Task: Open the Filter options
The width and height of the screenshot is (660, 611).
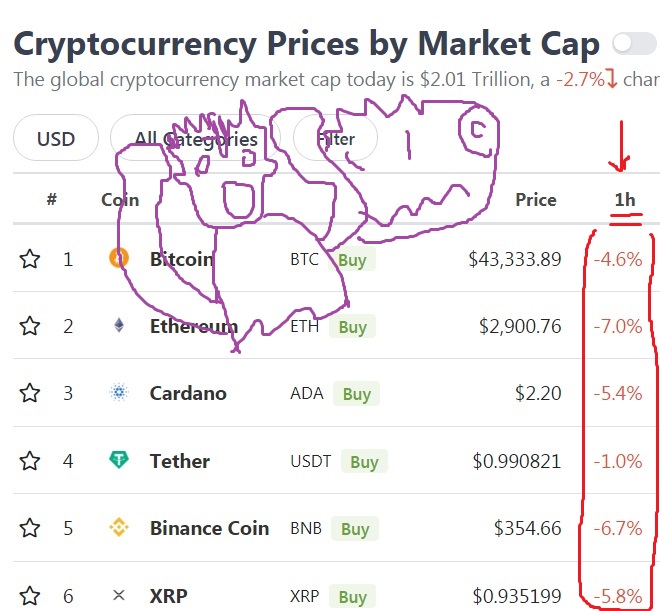Action: click(336, 139)
